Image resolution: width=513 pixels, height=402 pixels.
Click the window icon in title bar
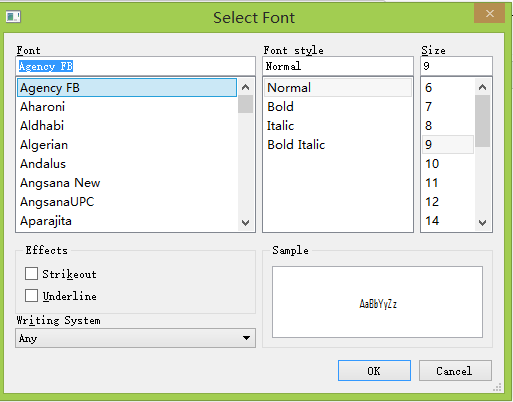[x=13, y=17]
